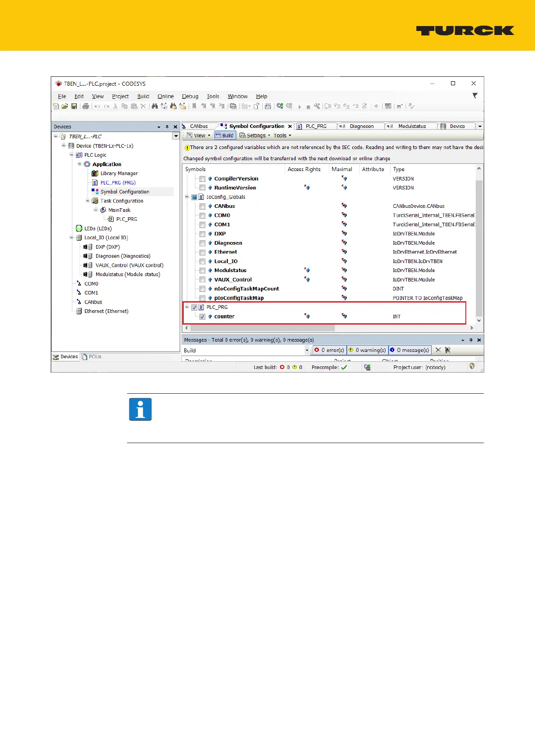The height and width of the screenshot is (756, 535).
Task: Switch to the Diagnosen editor tab
Action: point(361,126)
